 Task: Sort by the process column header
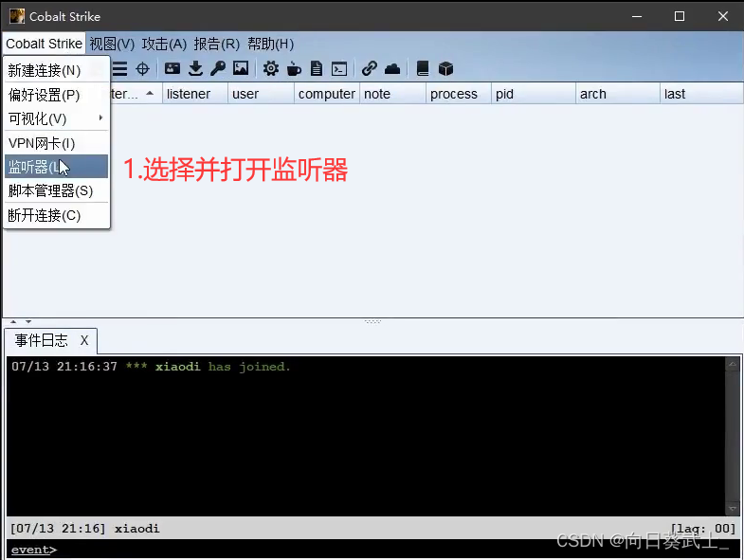(x=459, y=94)
